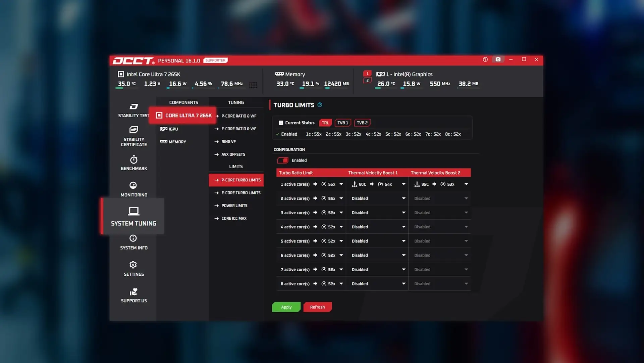This screenshot has width=644, height=363.
Task: Toggle the Enabled configuration switch
Action: click(x=283, y=161)
